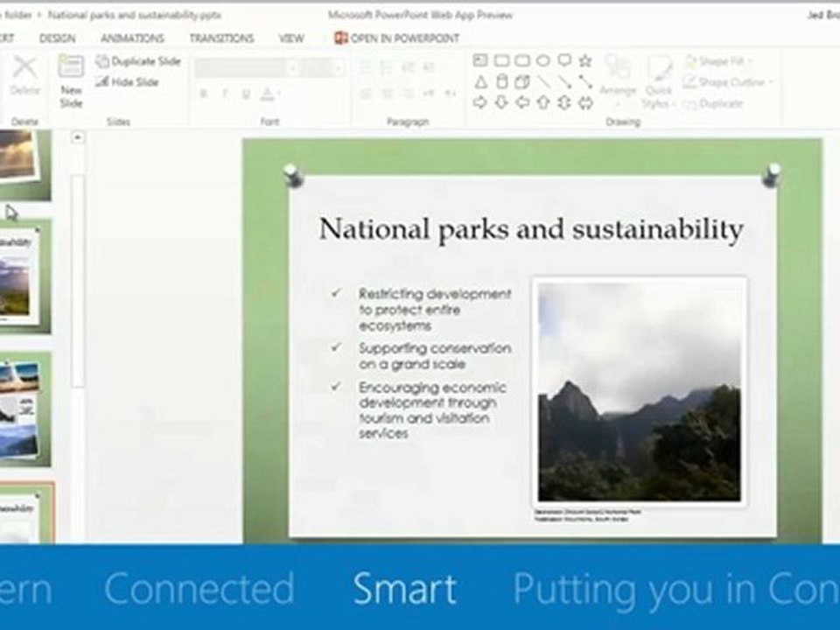Select thumbnail with photo collage slide

point(25,409)
